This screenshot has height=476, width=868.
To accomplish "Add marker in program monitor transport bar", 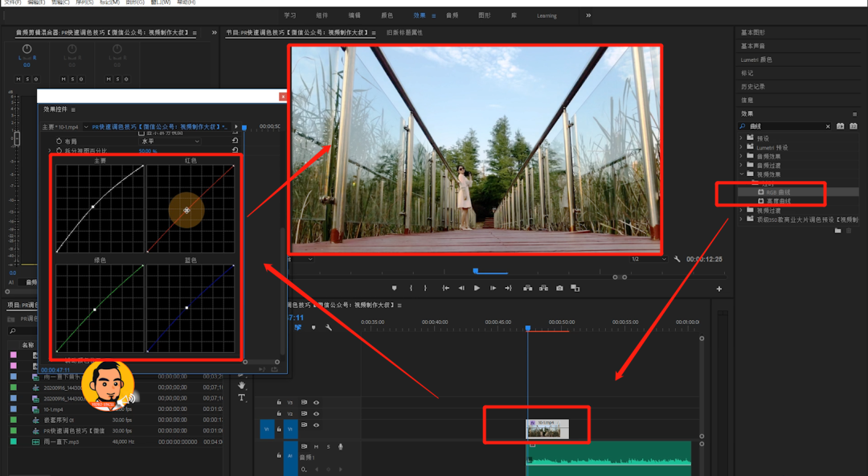I will point(394,288).
